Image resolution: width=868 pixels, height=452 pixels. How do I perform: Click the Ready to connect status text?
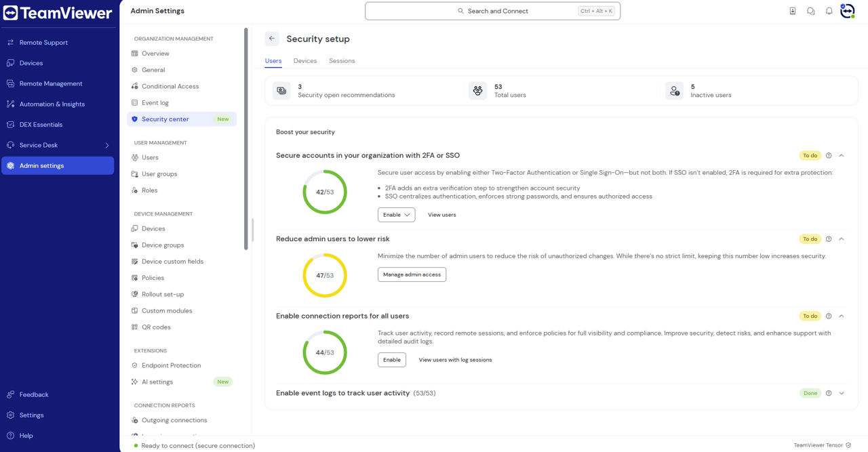tap(198, 446)
